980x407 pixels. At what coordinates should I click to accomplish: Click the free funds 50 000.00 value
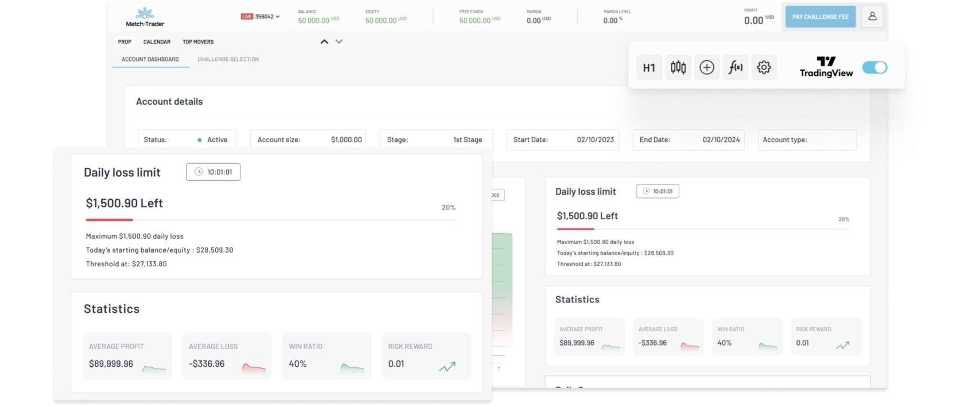[x=475, y=20]
